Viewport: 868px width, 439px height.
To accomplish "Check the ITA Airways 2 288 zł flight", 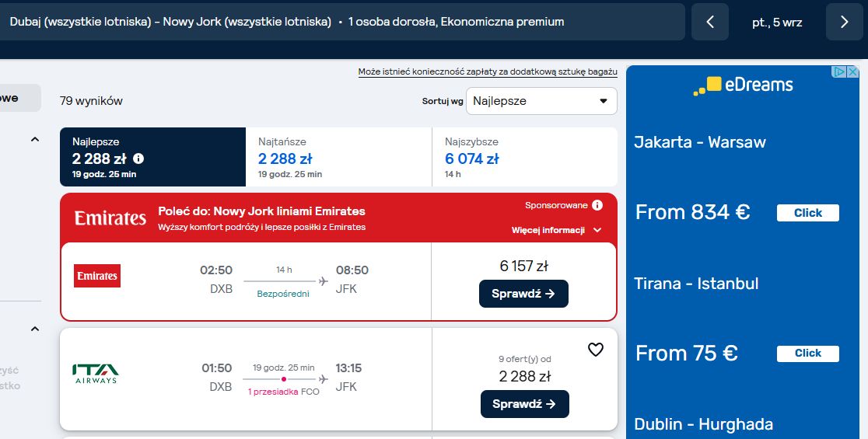I will (x=525, y=404).
